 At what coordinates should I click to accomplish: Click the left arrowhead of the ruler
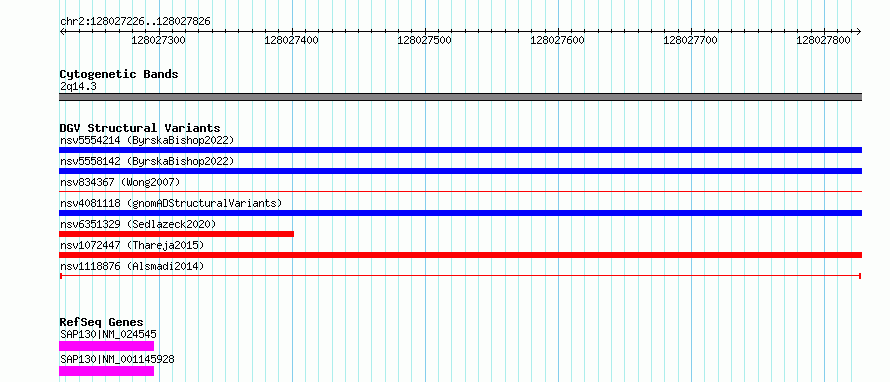click(62, 31)
